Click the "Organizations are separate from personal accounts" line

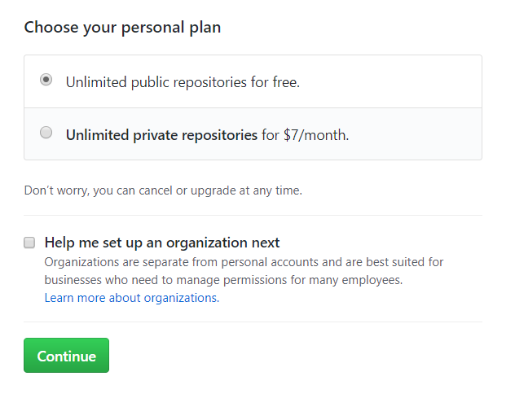click(244, 262)
